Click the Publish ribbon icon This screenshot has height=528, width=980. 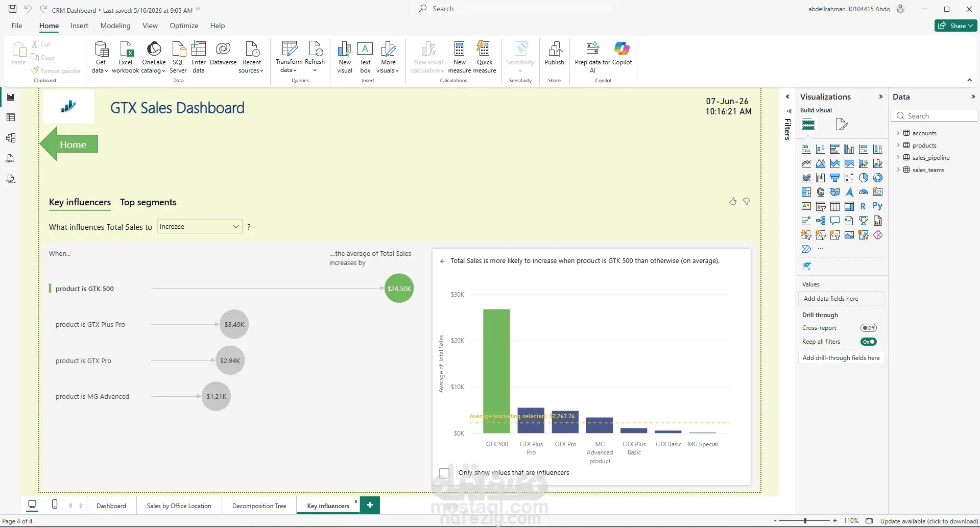coord(554,54)
